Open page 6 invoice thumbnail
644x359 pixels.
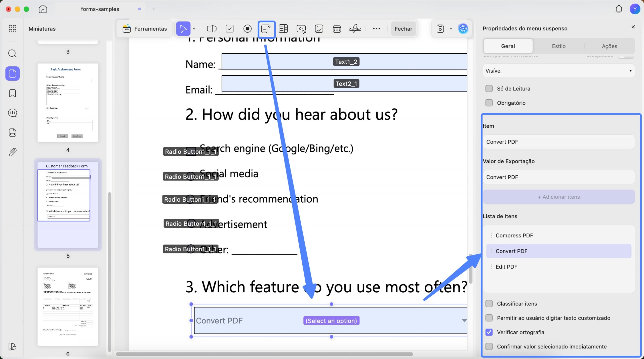[x=68, y=307]
